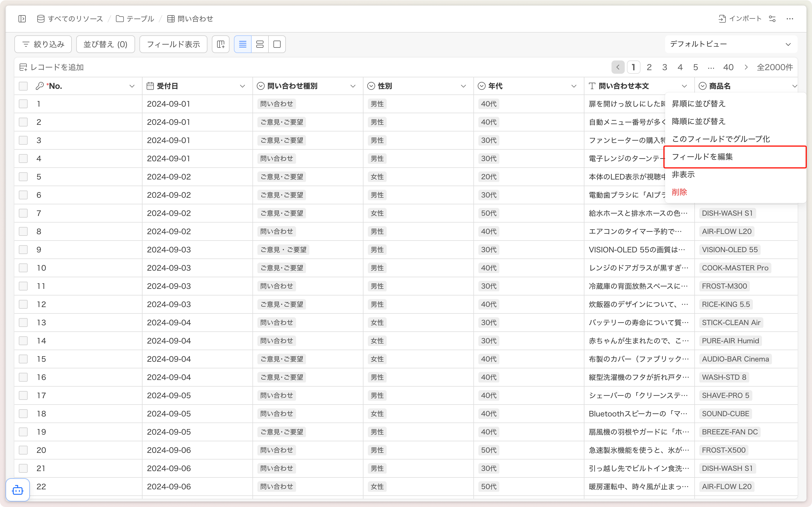
Task: Tick the checkbox for row 12
Action: [x=23, y=305]
